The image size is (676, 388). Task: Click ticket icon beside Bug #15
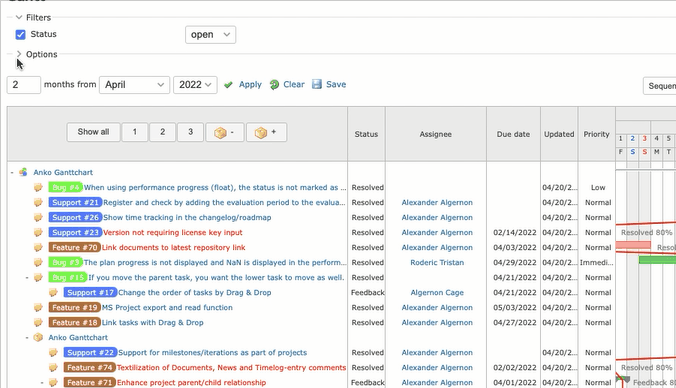pos(38,278)
